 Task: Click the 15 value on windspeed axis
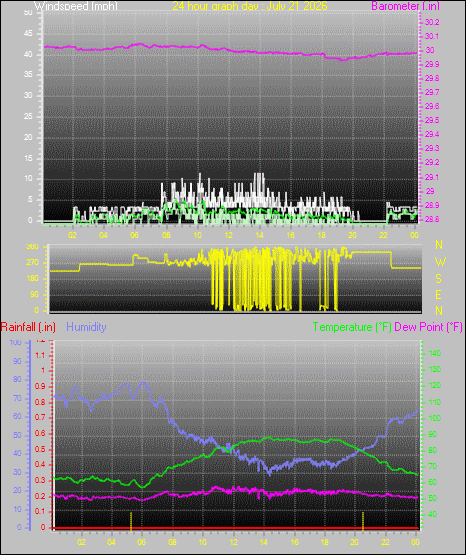click(28, 158)
